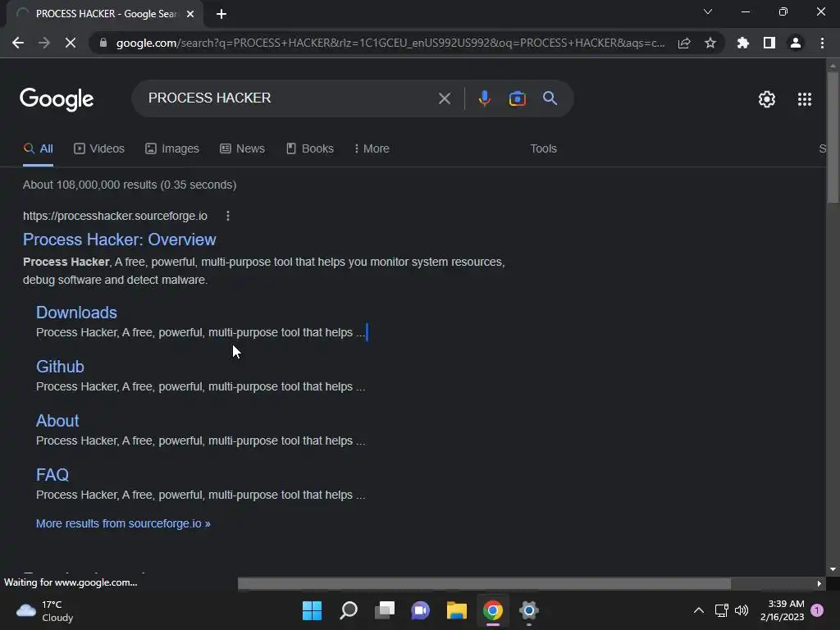
Task: Click the Google logo
Action: tap(57, 99)
